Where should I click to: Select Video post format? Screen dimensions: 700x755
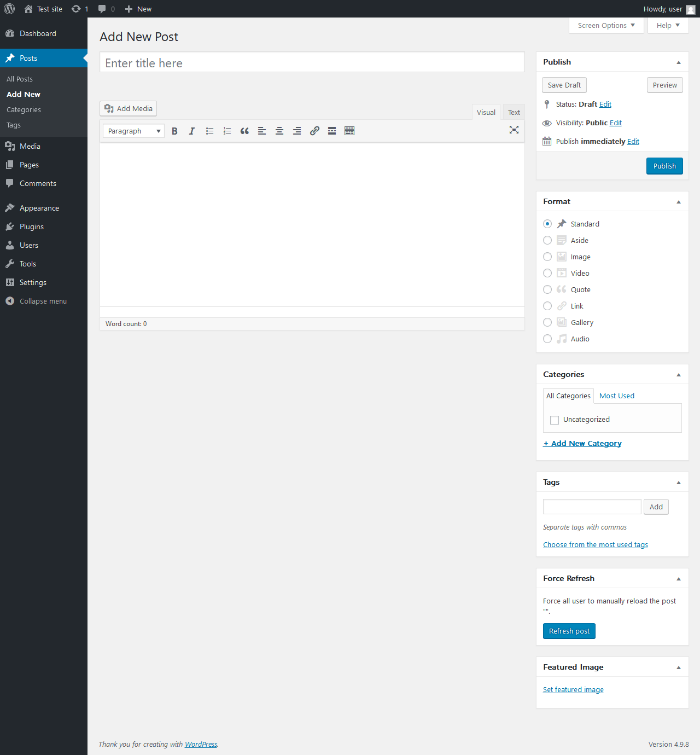[547, 273]
